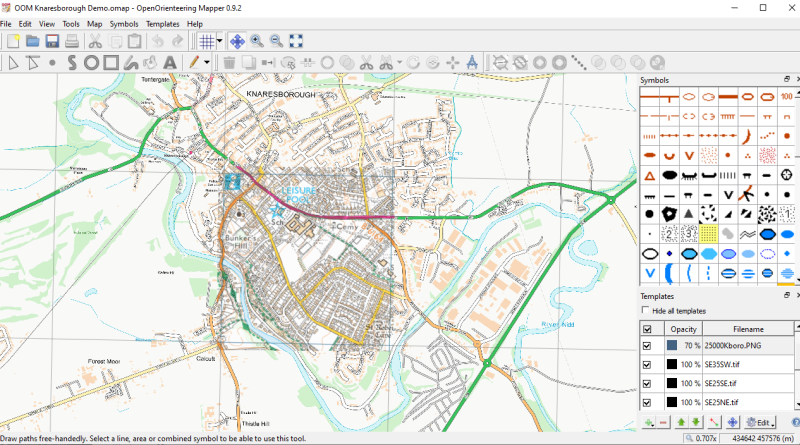Cut selected objects in main toolbar
This screenshot has width=800, height=445.
[95, 41]
